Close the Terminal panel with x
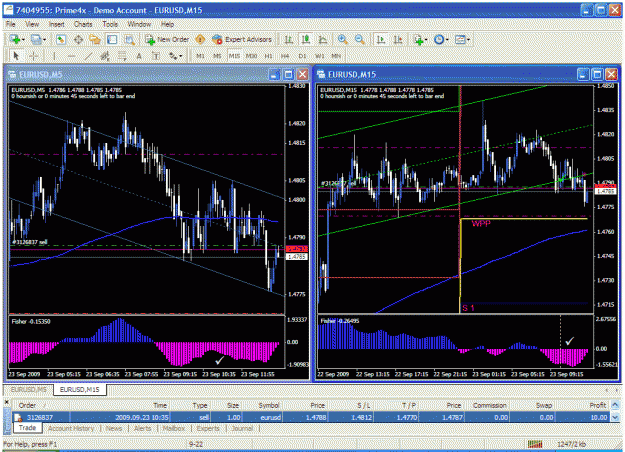The image size is (625, 452). pyautogui.click(x=6, y=402)
